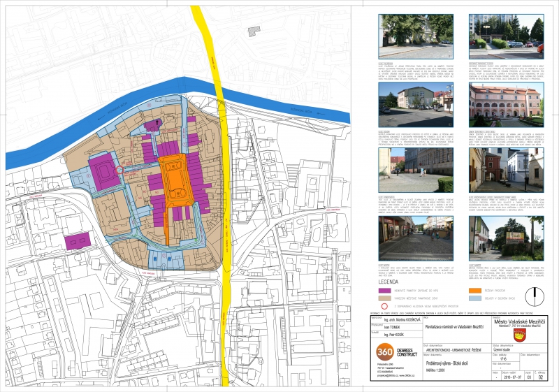Click 'ARCHITEKTONICKO - URBANISTICKÉ ŘEŠENÍ' text
The height and width of the screenshot is (392, 559).
pos(453,350)
